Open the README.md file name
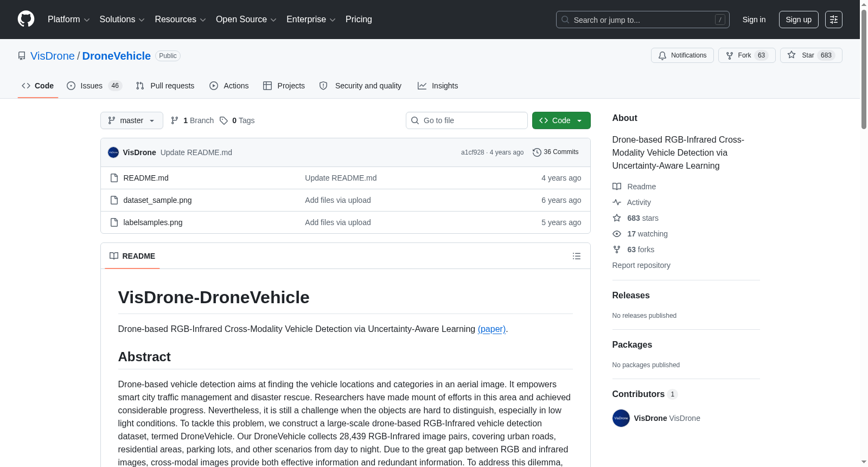The width and height of the screenshot is (868, 467). (146, 178)
